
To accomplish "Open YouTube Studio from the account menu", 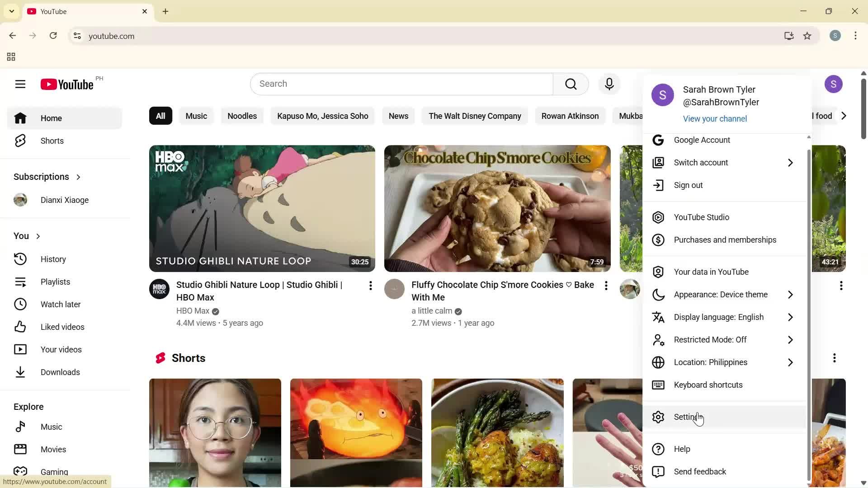I will coord(701,217).
